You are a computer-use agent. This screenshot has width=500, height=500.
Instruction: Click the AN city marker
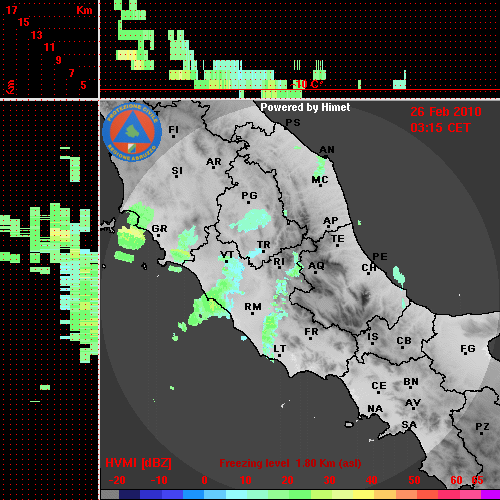326,157
